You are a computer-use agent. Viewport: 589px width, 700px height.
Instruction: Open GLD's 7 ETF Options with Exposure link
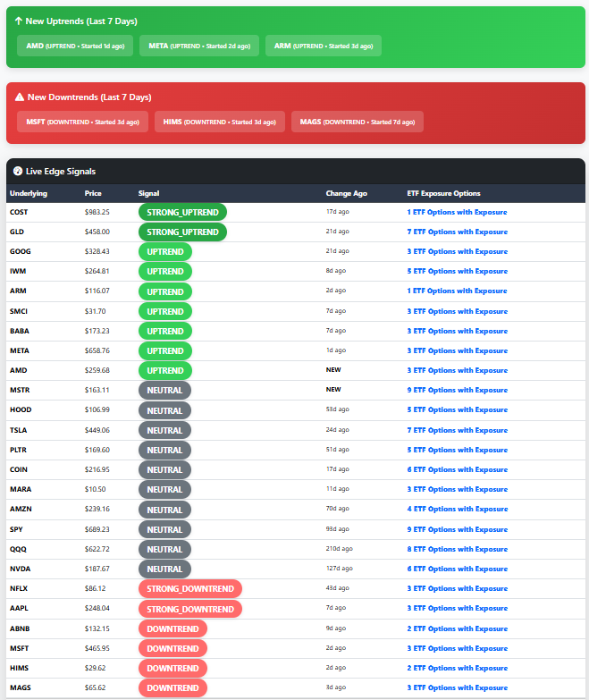[x=458, y=232]
